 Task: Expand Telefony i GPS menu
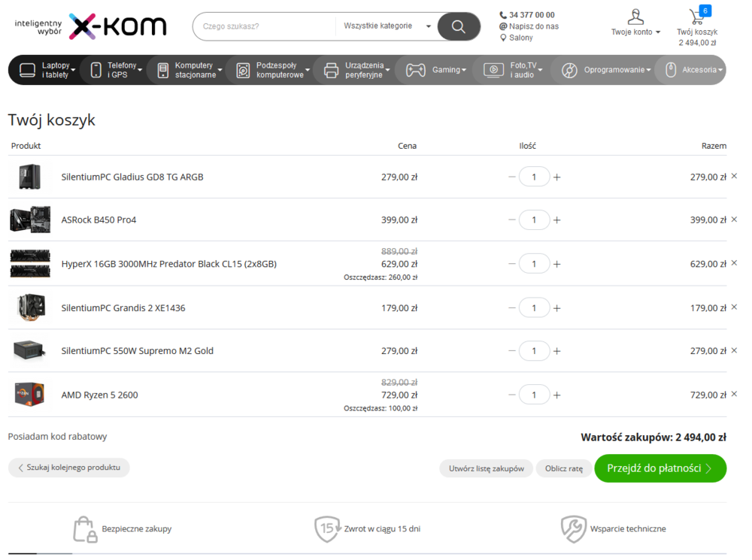click(117, 70)
